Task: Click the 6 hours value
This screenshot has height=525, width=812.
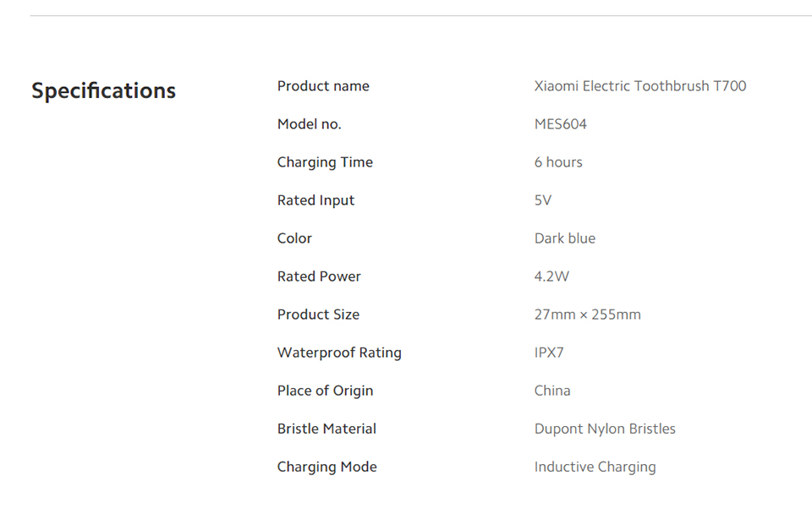Action: pos(558,162)
